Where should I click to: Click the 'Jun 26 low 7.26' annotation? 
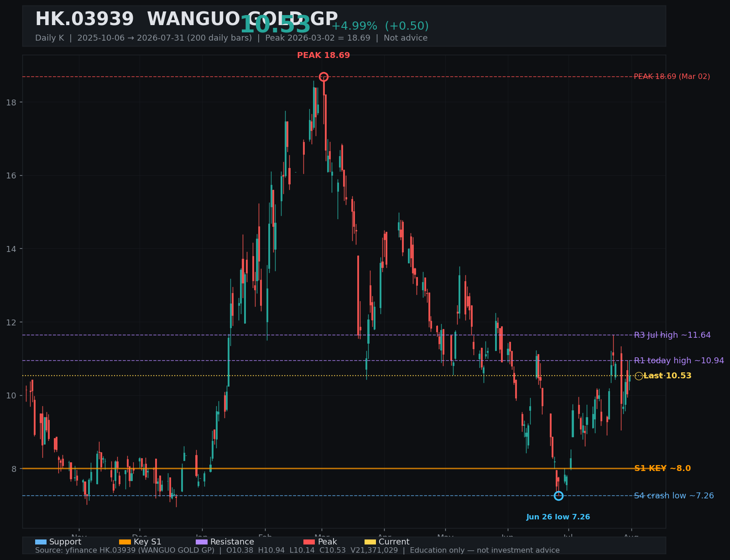(558, 517)
